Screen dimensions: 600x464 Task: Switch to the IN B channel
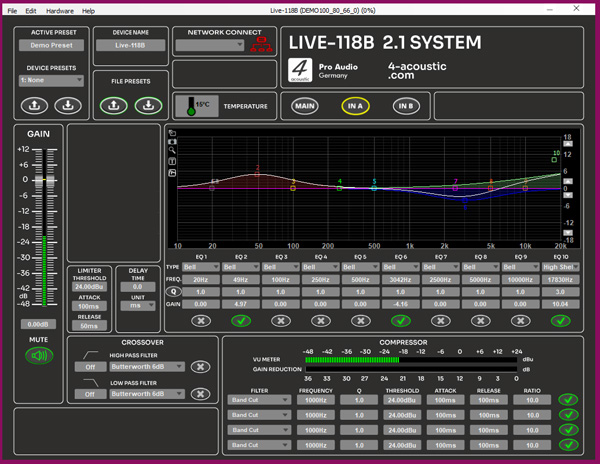point(404,105)
